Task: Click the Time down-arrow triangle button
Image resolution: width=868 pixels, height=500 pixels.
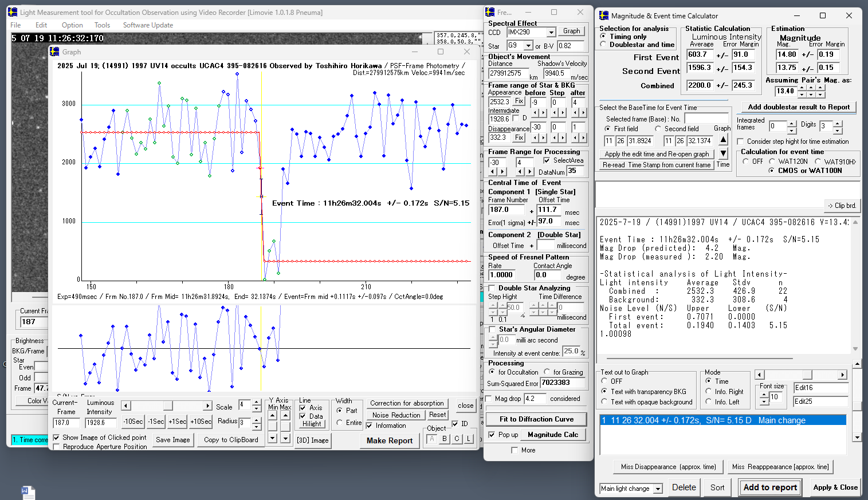Action: tap(723, 153)
